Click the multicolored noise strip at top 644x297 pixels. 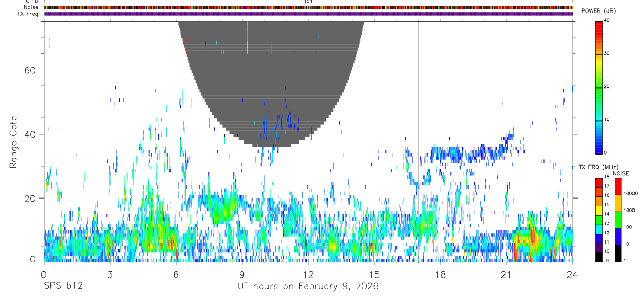click(308, 7)
